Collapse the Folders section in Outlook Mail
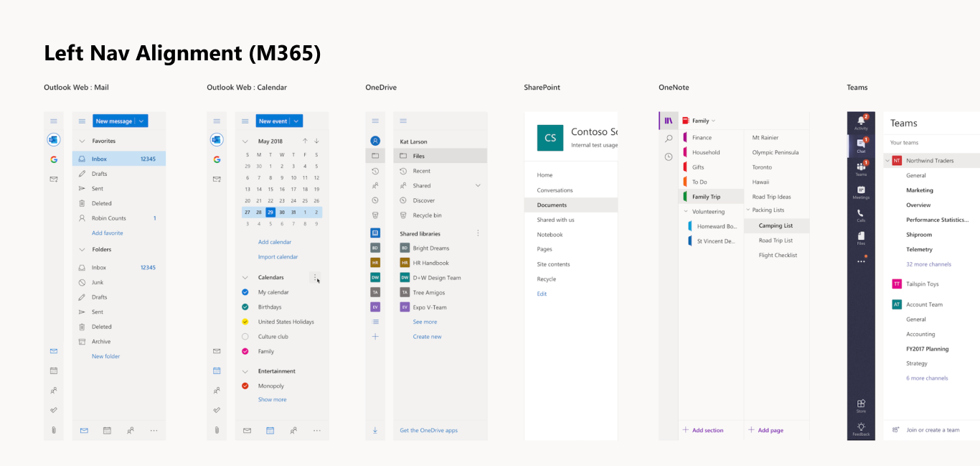980x466 pixels. click(x=82, y=249)
